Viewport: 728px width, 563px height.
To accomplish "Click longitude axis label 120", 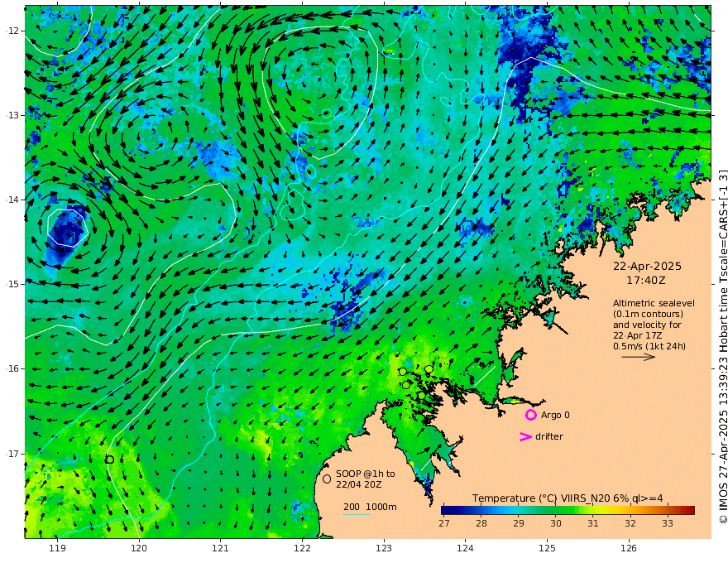I will tap(139, 548).
